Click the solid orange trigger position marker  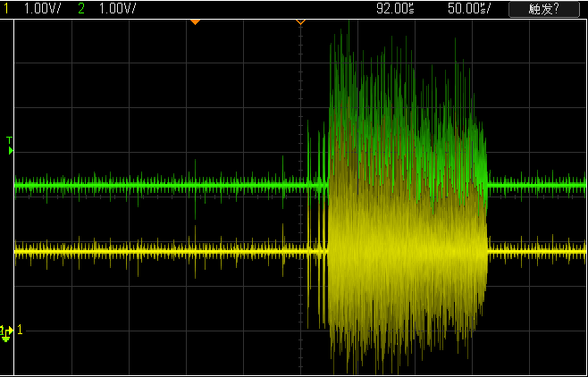(x=195, y=22)
